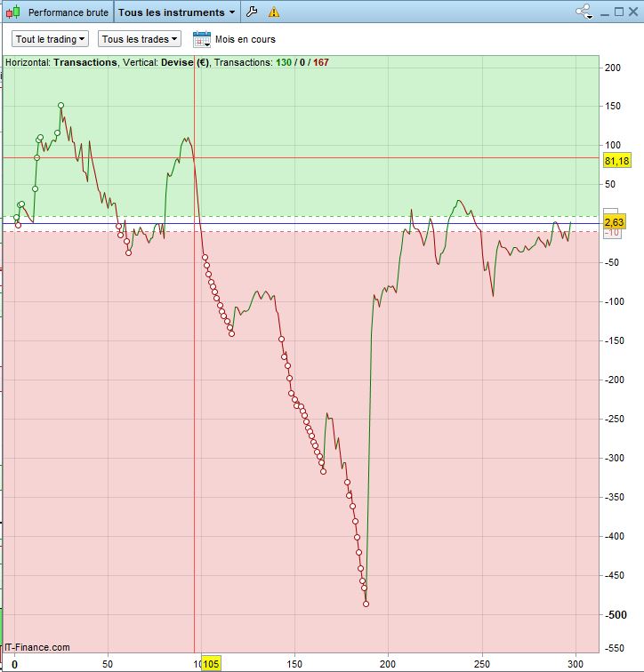Click the yellow warning triangle icon
Screen dimensions: 644x672
tap(274, 12)
